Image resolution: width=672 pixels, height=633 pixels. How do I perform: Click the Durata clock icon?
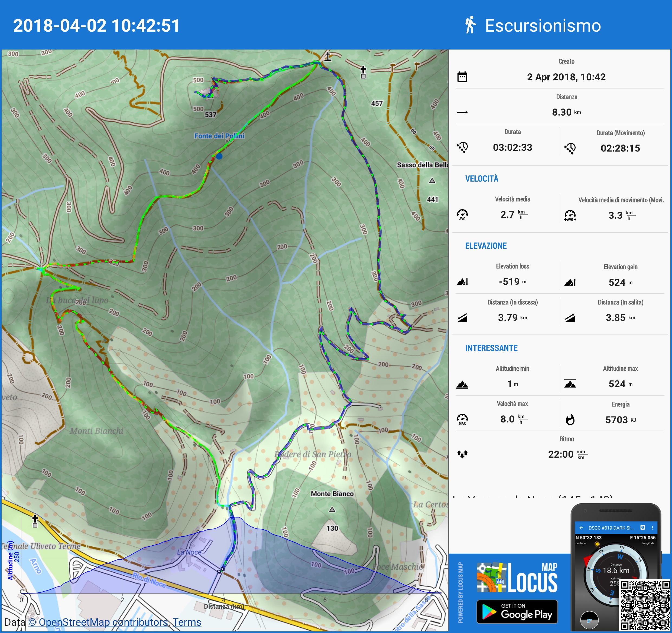coord(462,147)
